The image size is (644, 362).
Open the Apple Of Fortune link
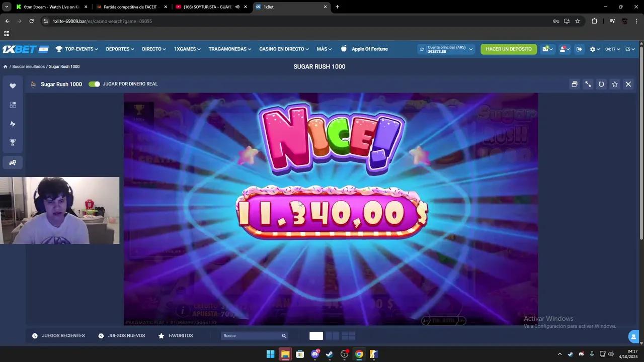click(x=364, y=49)
